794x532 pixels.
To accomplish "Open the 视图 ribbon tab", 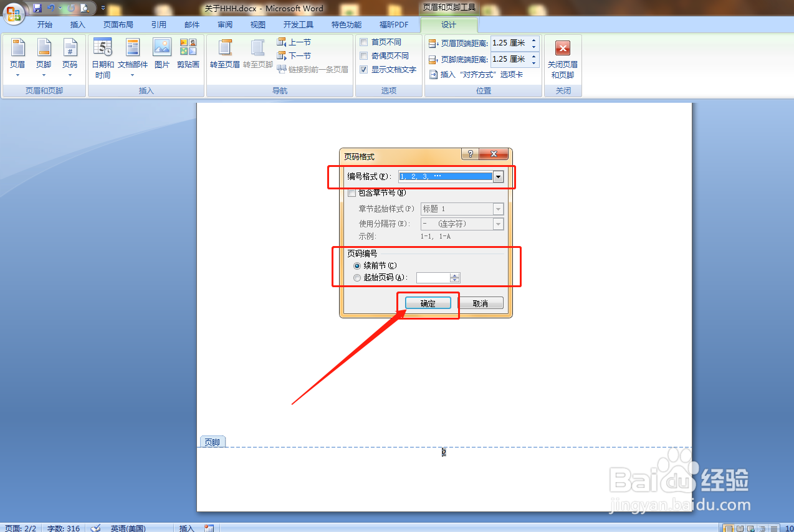I will point(258,25).
